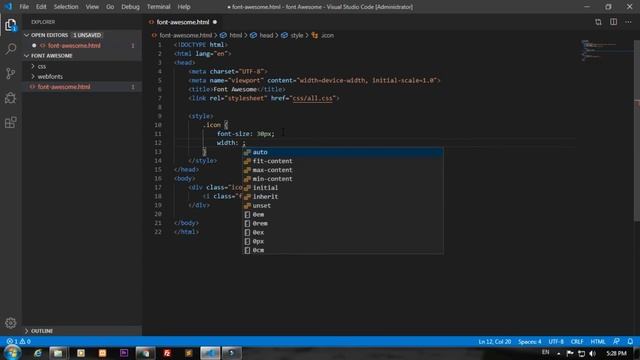Choose 'max-content' from the suggestion list
640x360 pixels.
[343, 170]
